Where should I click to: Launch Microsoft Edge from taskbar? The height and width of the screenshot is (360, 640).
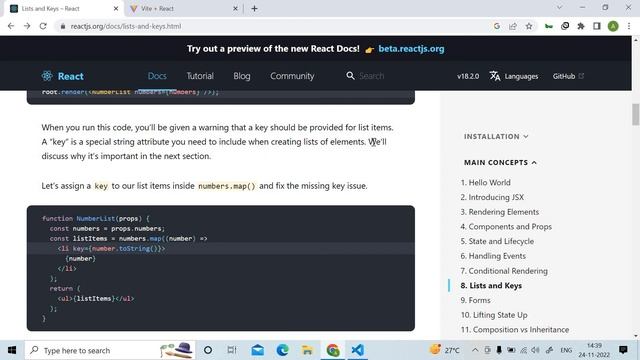282,350
